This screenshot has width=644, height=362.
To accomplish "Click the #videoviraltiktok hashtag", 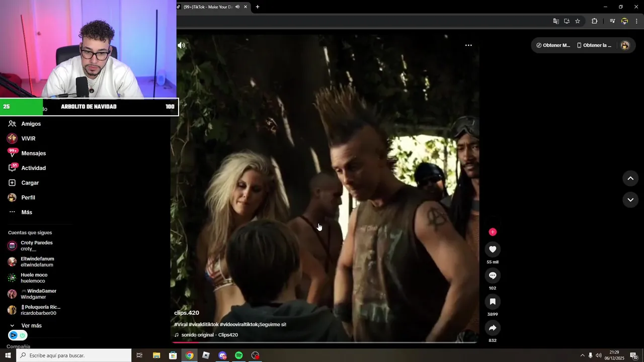I will point(238,324).
